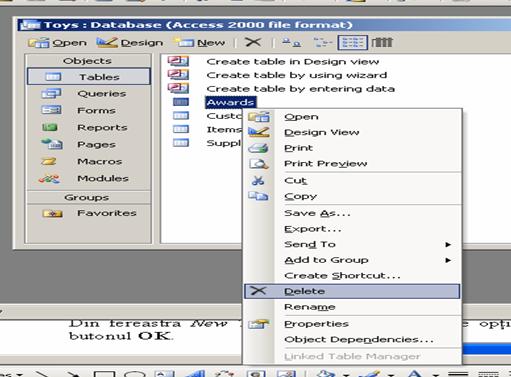The width and height of the screenshot is (511, 377).
Task: Choose Export... from context menu
Action: pyautogui.click(x=352, y=229)
